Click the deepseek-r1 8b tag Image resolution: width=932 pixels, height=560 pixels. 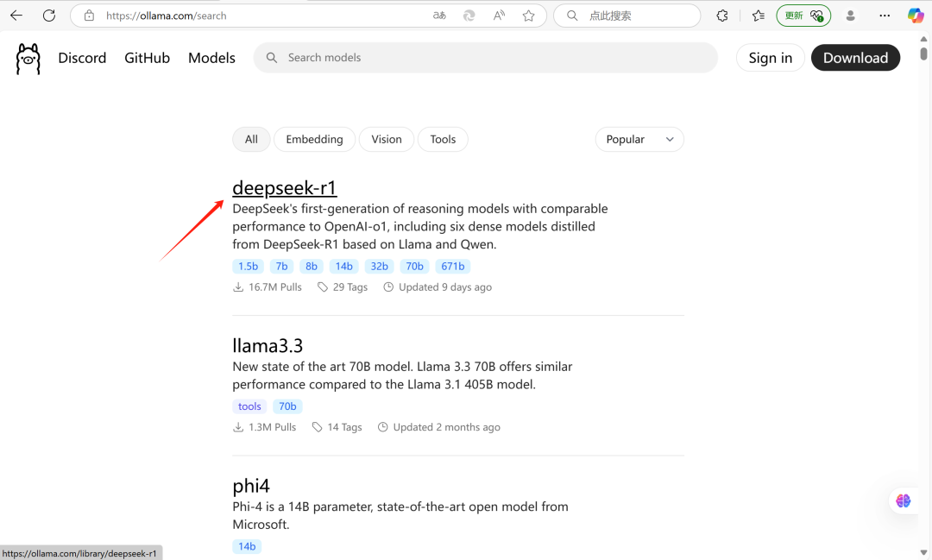(312, 267)
